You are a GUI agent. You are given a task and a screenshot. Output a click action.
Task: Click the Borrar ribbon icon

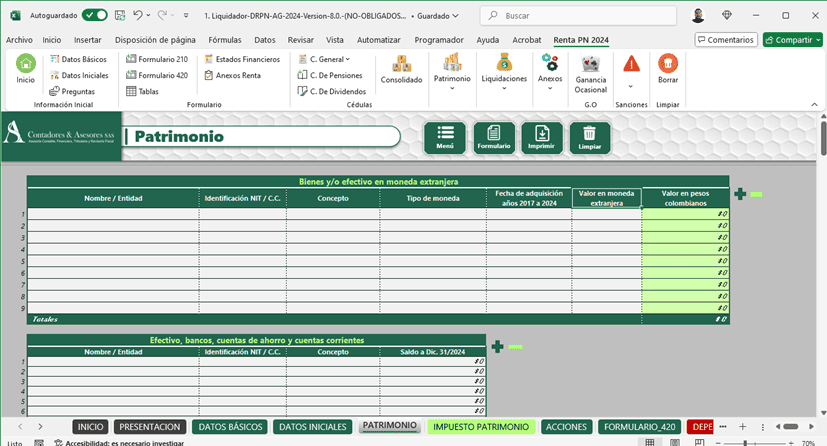[x=668, y=69]
